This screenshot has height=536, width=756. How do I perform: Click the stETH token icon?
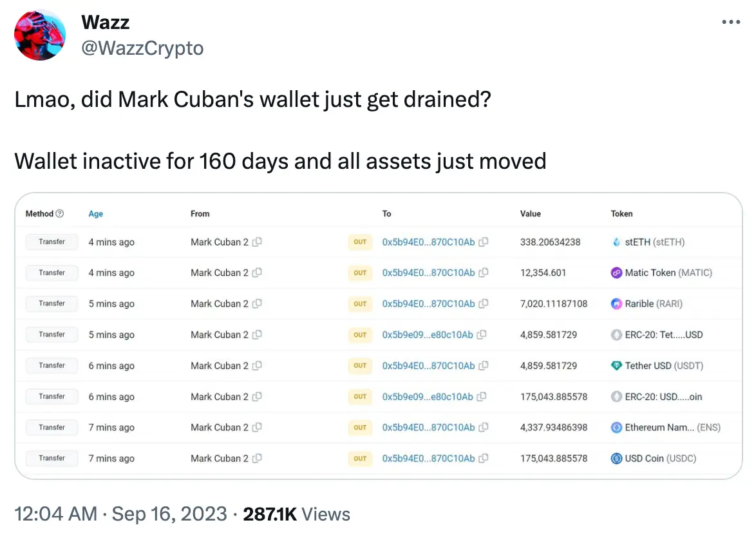tap(616, 242)
